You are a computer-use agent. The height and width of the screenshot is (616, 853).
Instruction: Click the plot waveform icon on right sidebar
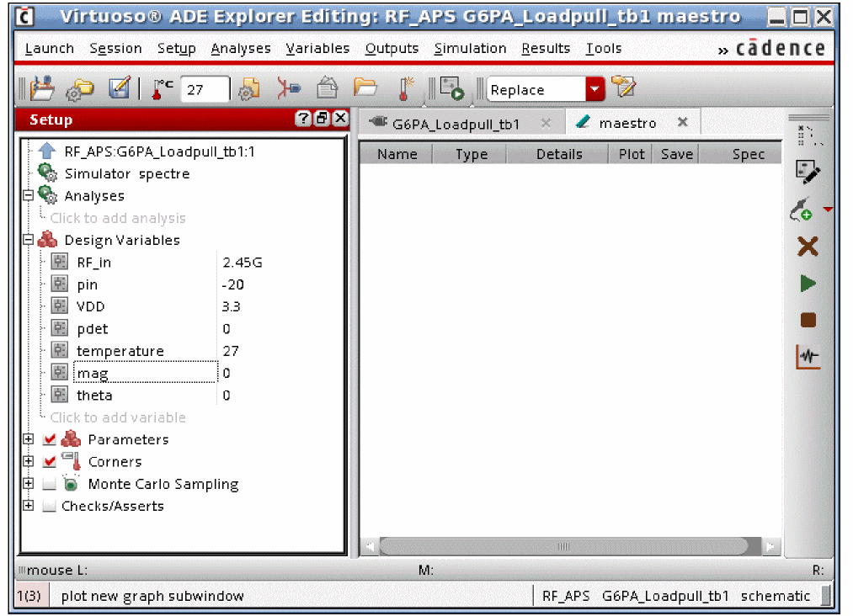[808, 357]
